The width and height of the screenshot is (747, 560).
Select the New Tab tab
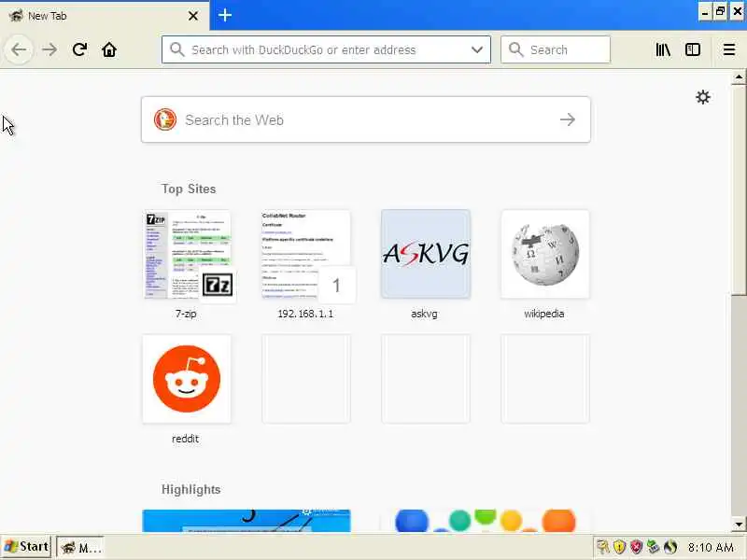105,16
